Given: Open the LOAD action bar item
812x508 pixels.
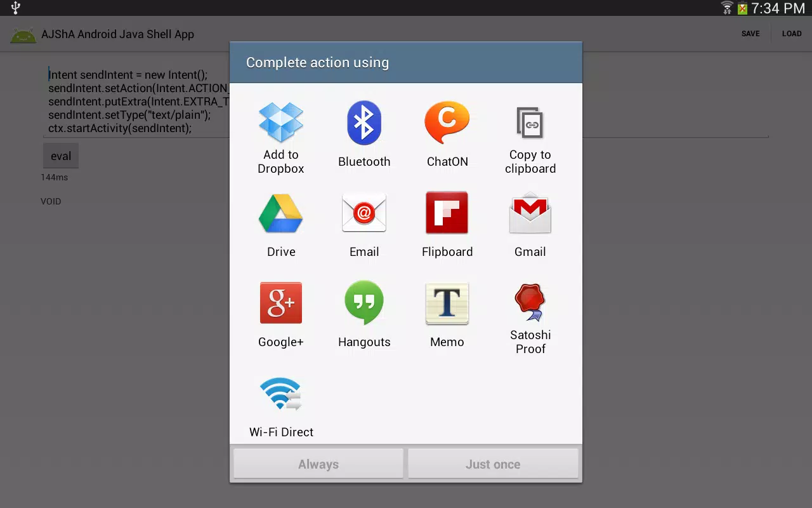Looking at the screenshot, I should 792,34.
